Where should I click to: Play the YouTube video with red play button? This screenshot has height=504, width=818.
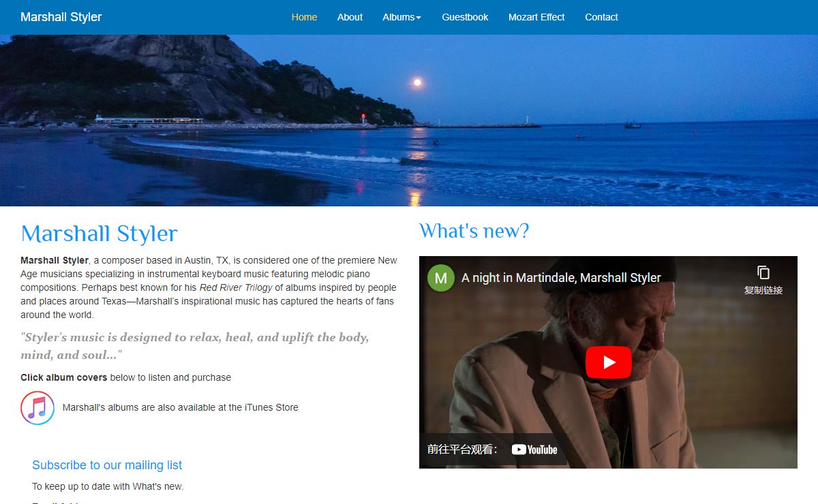click(608, 362)
